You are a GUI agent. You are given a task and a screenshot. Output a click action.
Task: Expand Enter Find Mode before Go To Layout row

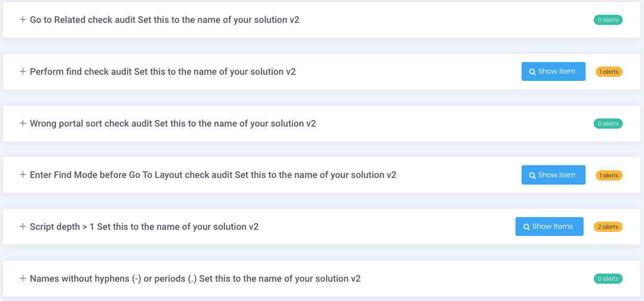[22, 175]
